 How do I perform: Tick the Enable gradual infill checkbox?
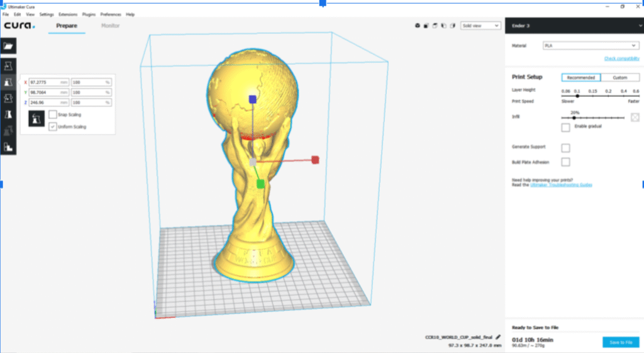[x=565, y=127]
